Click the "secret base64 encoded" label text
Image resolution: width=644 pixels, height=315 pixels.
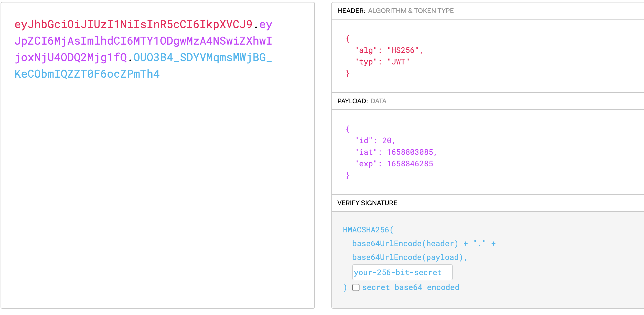410,287
